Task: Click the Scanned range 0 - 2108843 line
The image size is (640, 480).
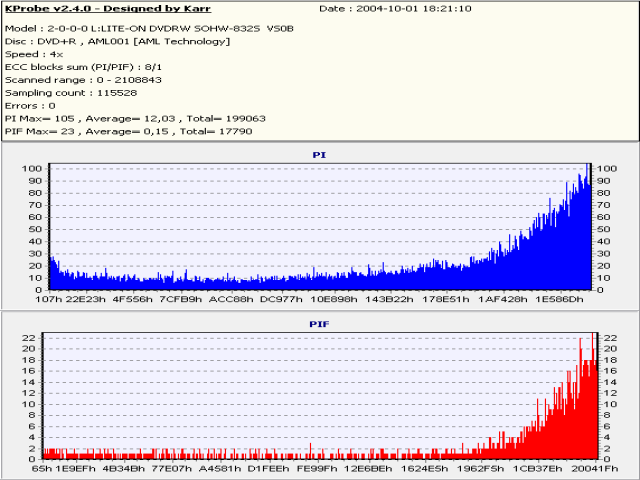Action: [x=83, y=80]
